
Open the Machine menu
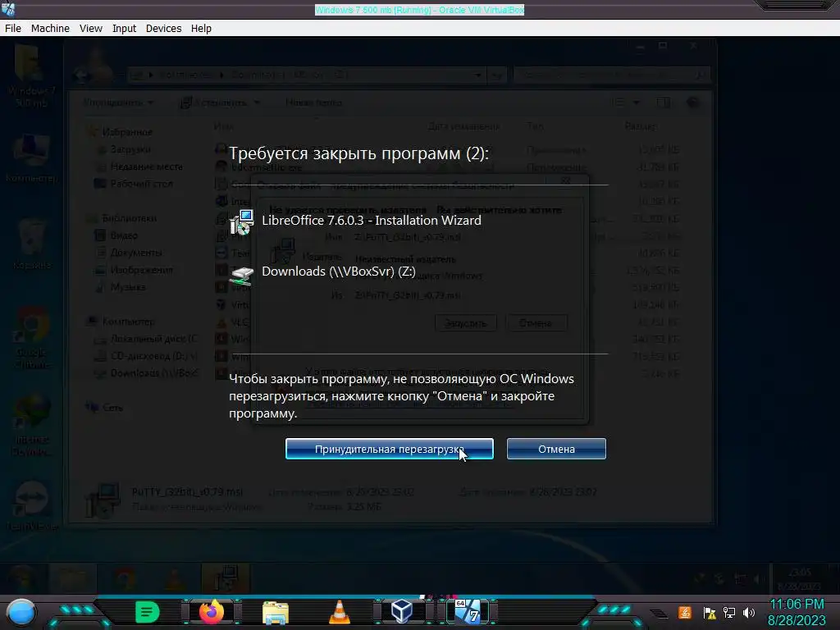pos(50,29)
